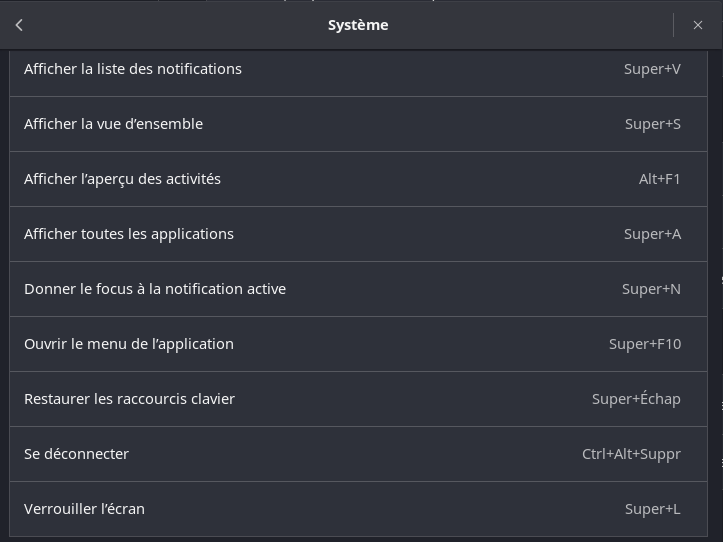Select 'Afficher toutes les applications' row
723x542 pixels.
click(129, 234)
